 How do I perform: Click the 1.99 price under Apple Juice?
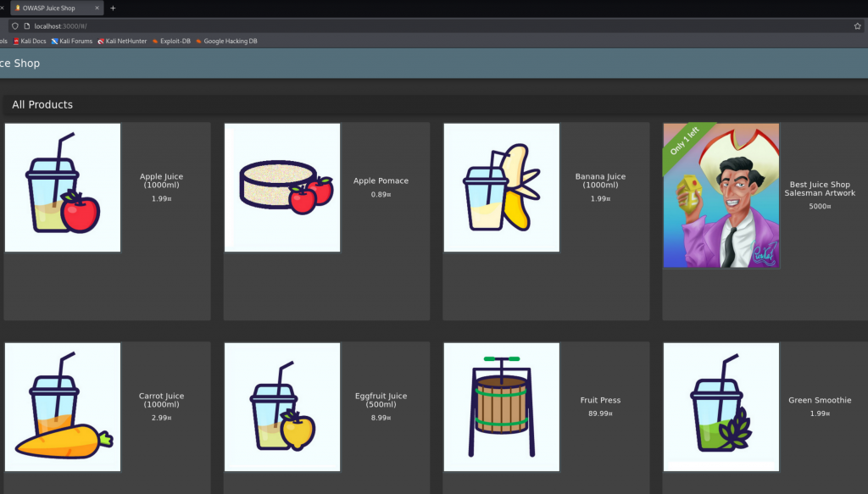[x=162, y=198]
